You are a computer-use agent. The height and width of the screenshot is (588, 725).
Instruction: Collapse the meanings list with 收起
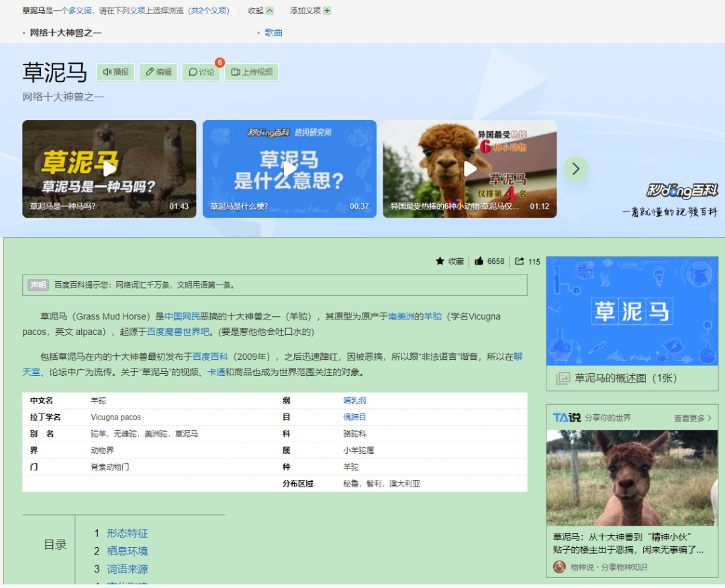(x=260, y=11)
